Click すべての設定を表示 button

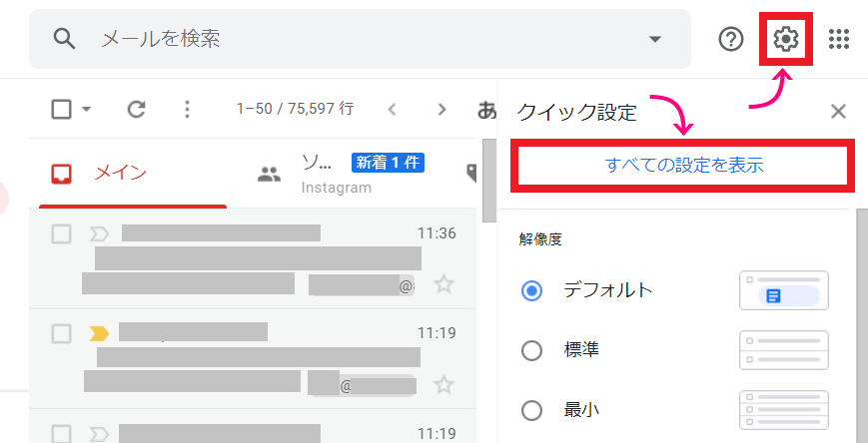pyautogui.click(x=684, y=166)
